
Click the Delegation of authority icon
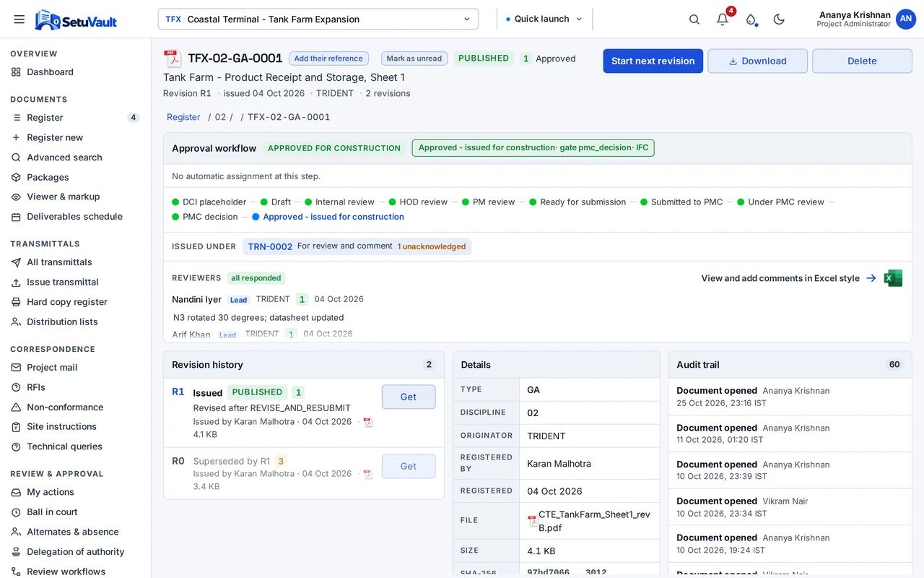pos(16,552)
